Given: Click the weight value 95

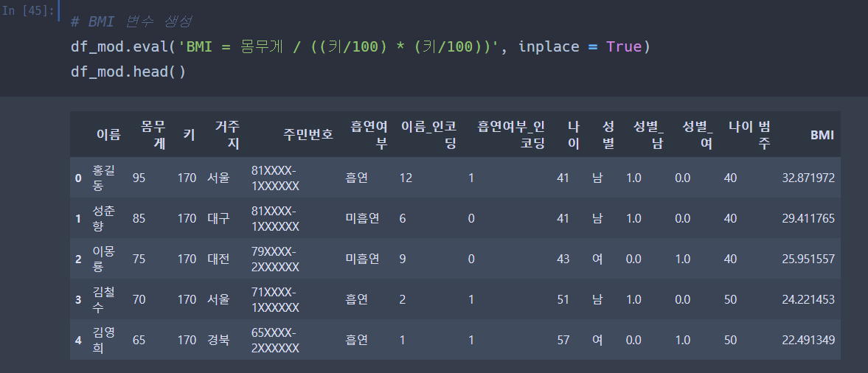Looking at the screenshot, I should click(x=139, y=178).
